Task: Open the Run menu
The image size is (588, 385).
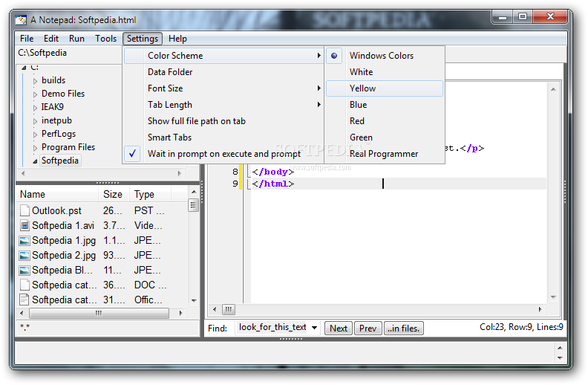Action: (x=76, y=39)
